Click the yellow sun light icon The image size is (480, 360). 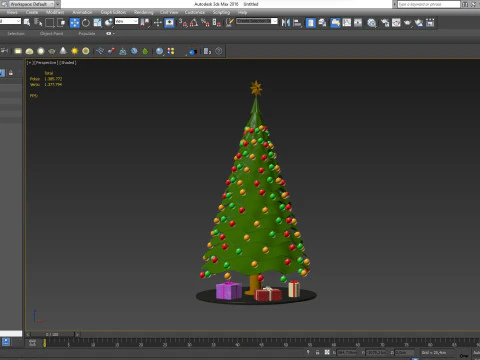tap(74, 51)
